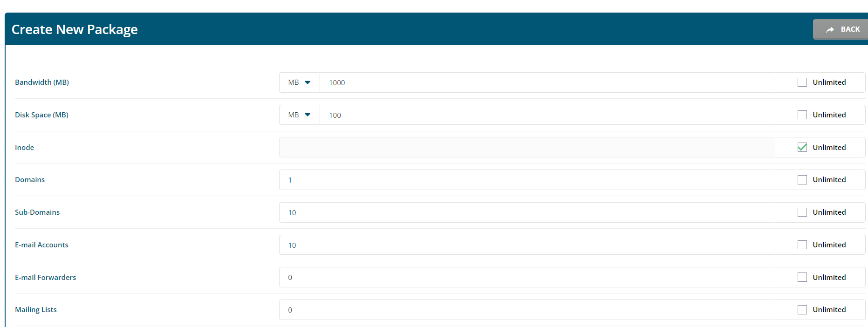
Task: Click the E-mail Forwarders label
Action: coord(45,278)
